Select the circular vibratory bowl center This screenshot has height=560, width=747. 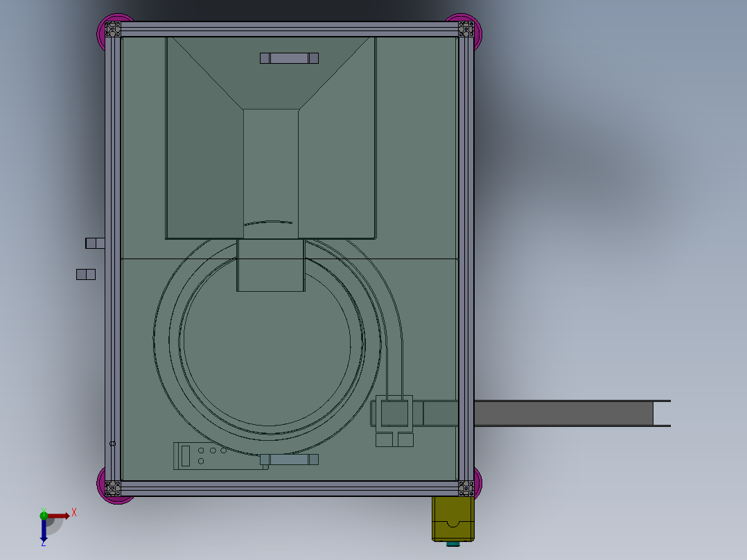coord(267,342)
